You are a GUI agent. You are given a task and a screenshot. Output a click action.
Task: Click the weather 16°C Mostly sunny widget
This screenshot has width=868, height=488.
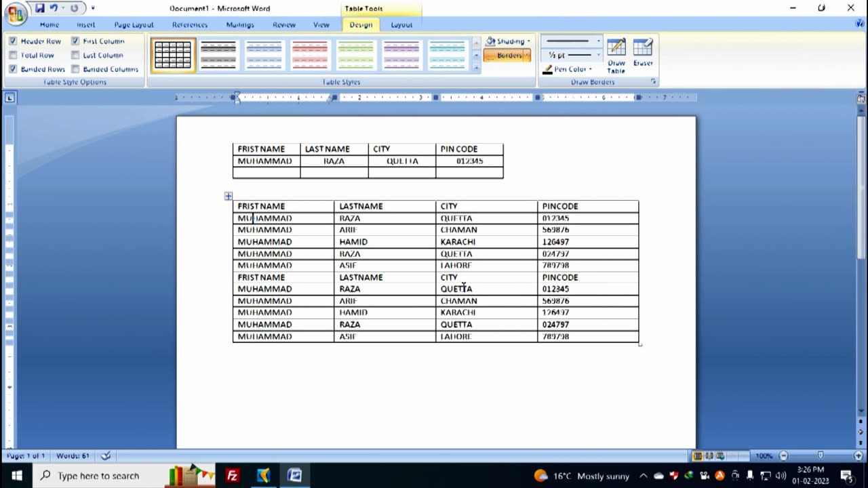coord(582,476)
